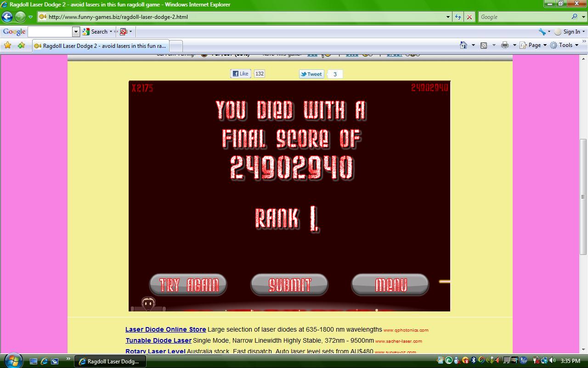588x368 pixels.
Task: Select the Ragdoll Laser Dodge 2 tab
Action: (101, 46)
